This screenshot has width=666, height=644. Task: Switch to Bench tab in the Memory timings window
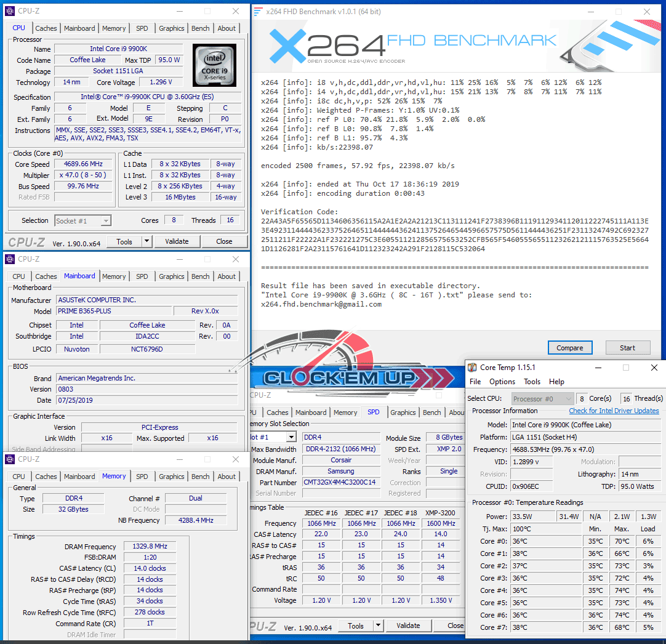tap(200, 477)
